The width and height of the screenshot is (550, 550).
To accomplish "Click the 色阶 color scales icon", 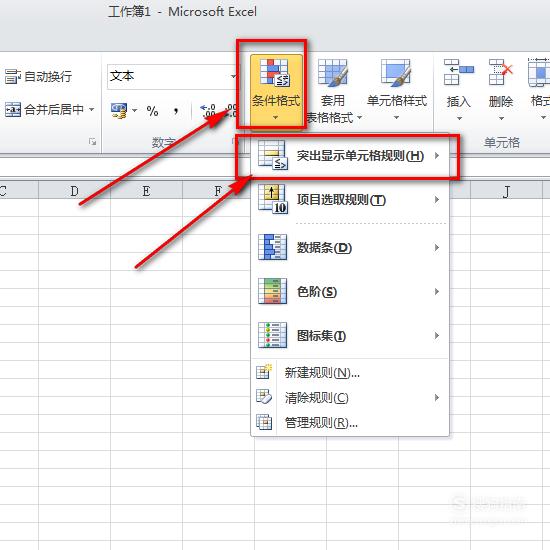I will (272, 291).
